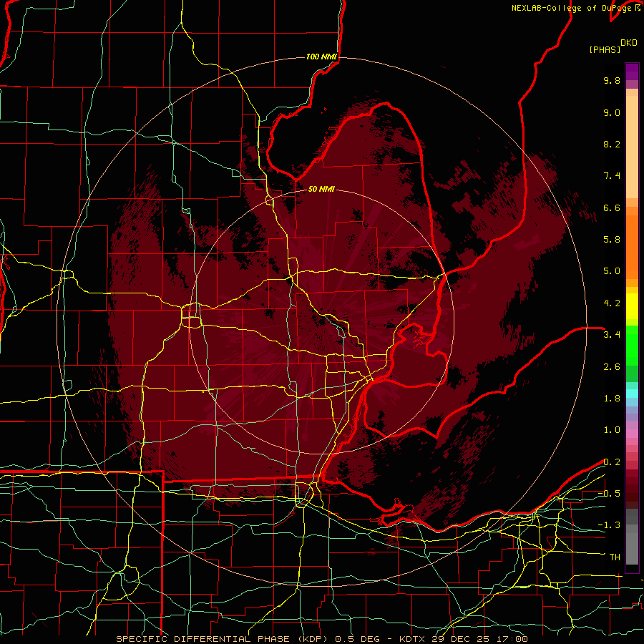Viewport: 644px width, 644px height.
Task: Click the purple top segment of color bar
Action: 632,72
